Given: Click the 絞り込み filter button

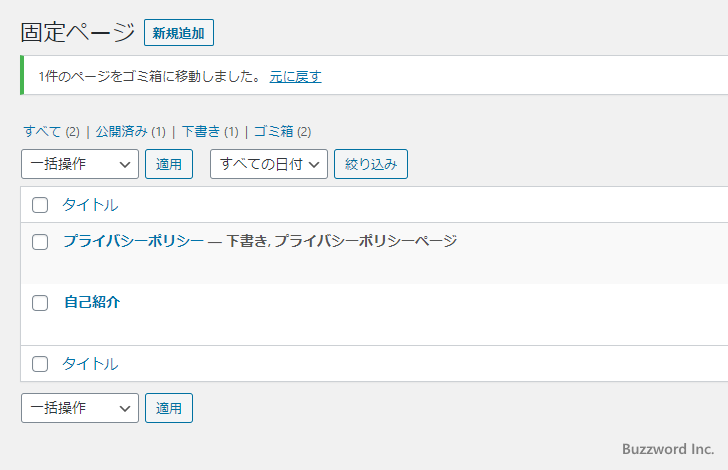Looking at the screenshot, I should [371, 164].
